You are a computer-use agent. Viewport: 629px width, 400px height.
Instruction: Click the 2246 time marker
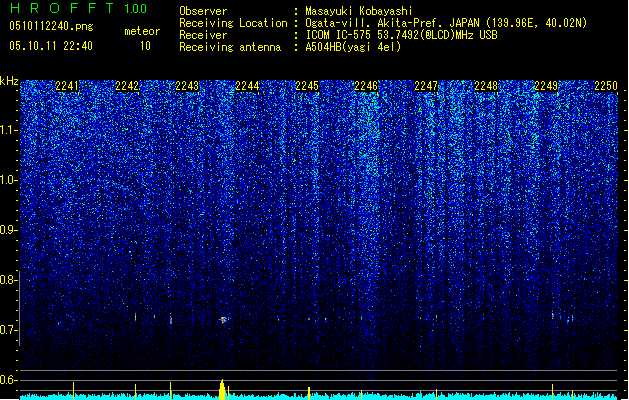click(x=366, y=86)
